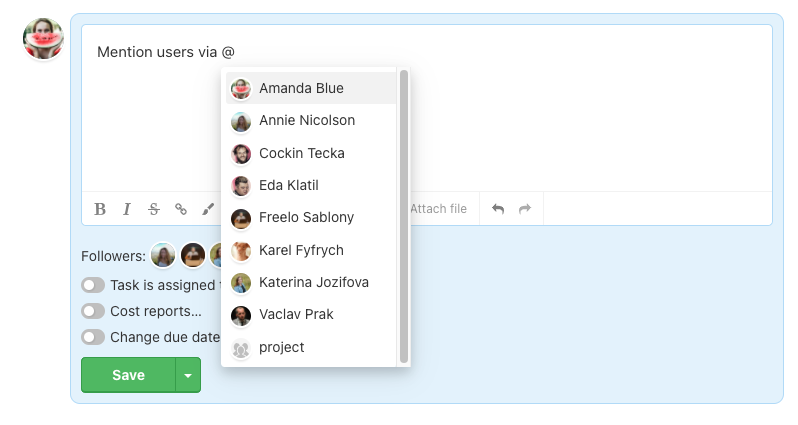Apply italic formatting
This screenshot has width=798, height=425.
pyautogui.click(x=127, y=209)
